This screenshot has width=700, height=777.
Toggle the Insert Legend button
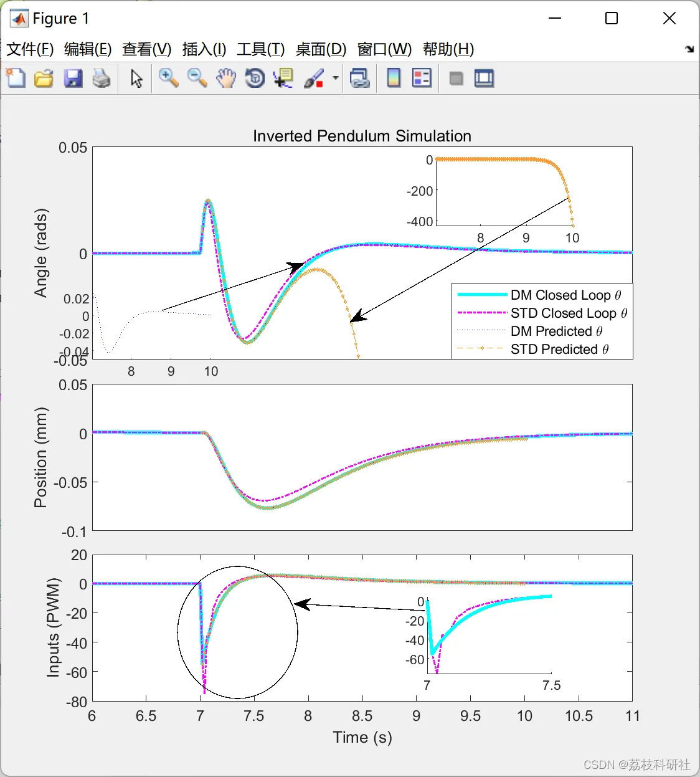pos(422,79)
